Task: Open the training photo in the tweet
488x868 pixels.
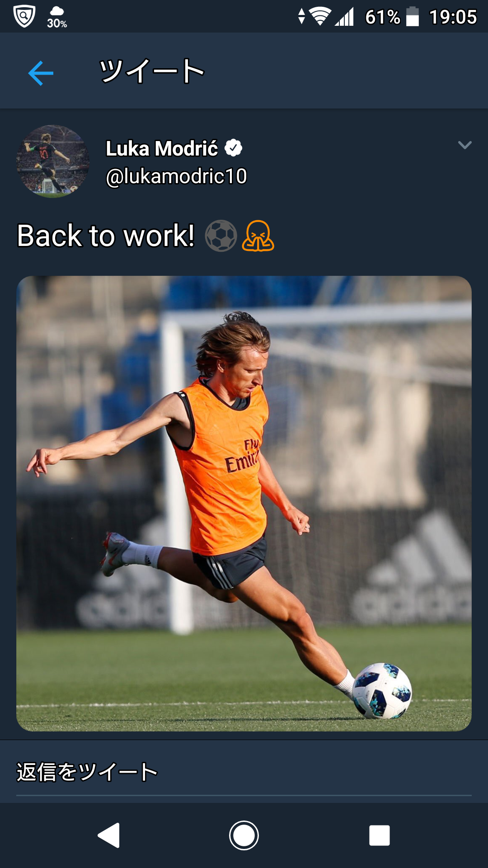Action: pos(244,504)
